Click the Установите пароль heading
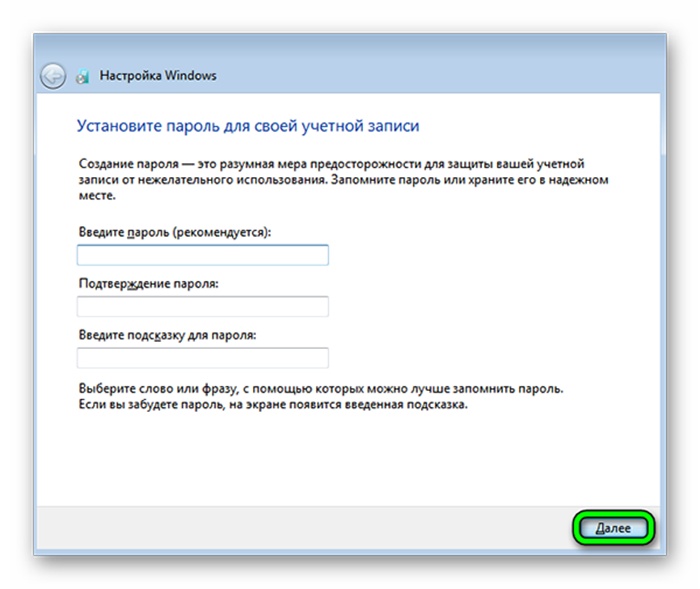The width and height of the screenshot is (700, 589). pos(247,127)
